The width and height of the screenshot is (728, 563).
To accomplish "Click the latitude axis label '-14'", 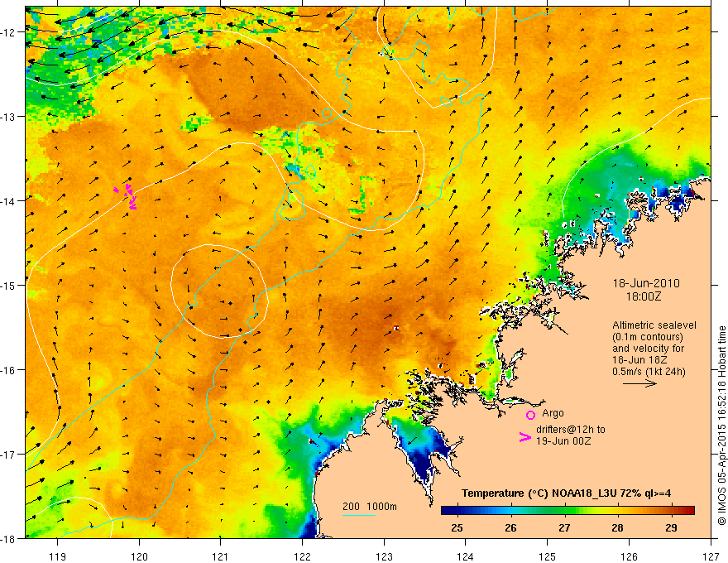I will click(x=8, y=201).
